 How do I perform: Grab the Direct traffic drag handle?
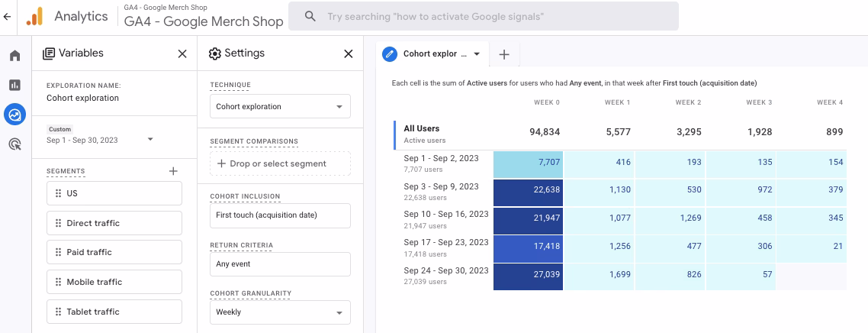[58, 223]
